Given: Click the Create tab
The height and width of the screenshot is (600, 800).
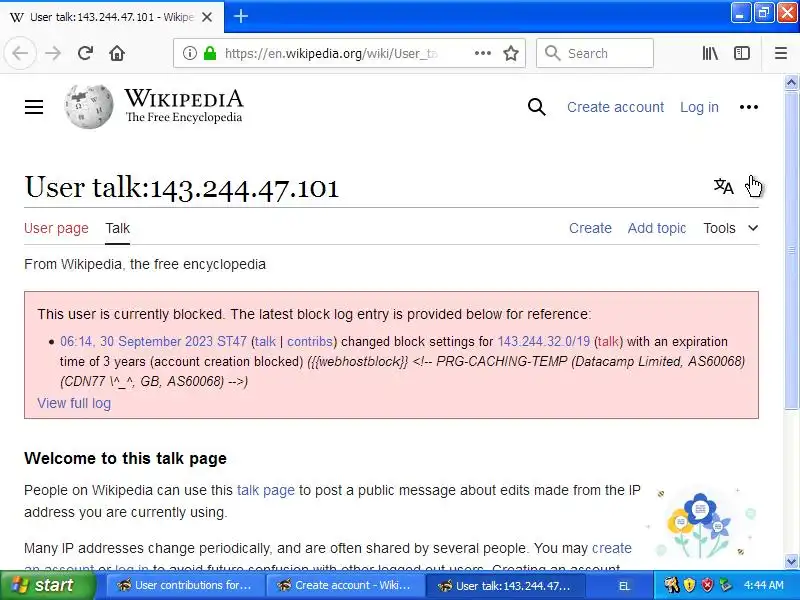Looking at the screenshot, I should point(590,228).
